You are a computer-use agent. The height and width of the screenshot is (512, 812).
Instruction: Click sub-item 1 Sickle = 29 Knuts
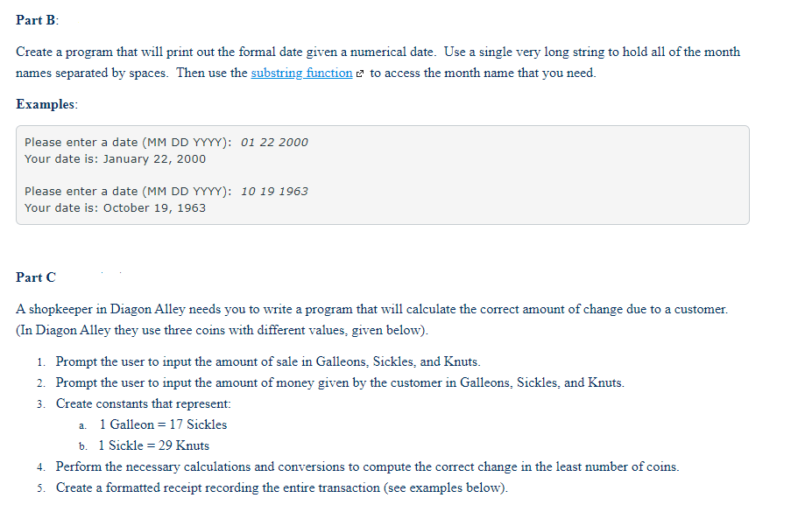pos(154,445)
